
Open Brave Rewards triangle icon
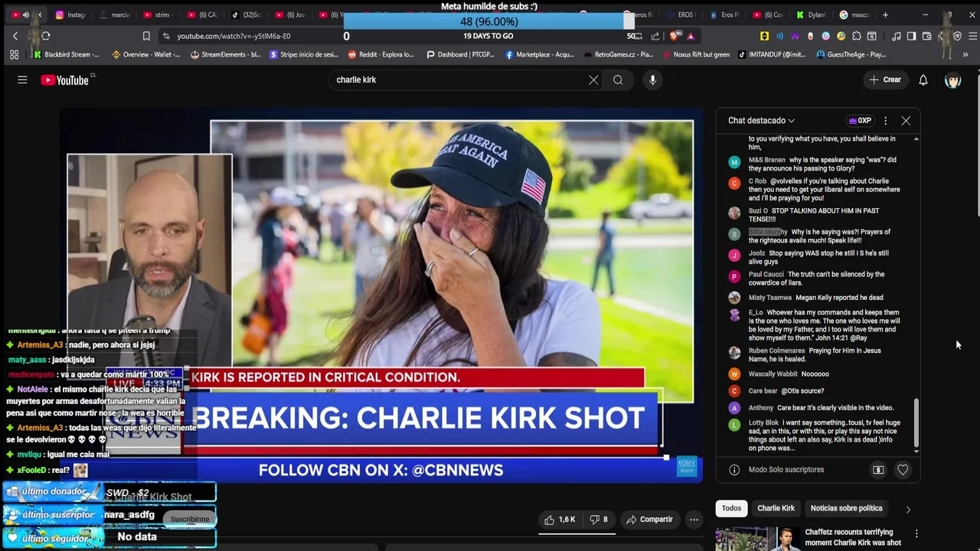click(x=691, y=36)
